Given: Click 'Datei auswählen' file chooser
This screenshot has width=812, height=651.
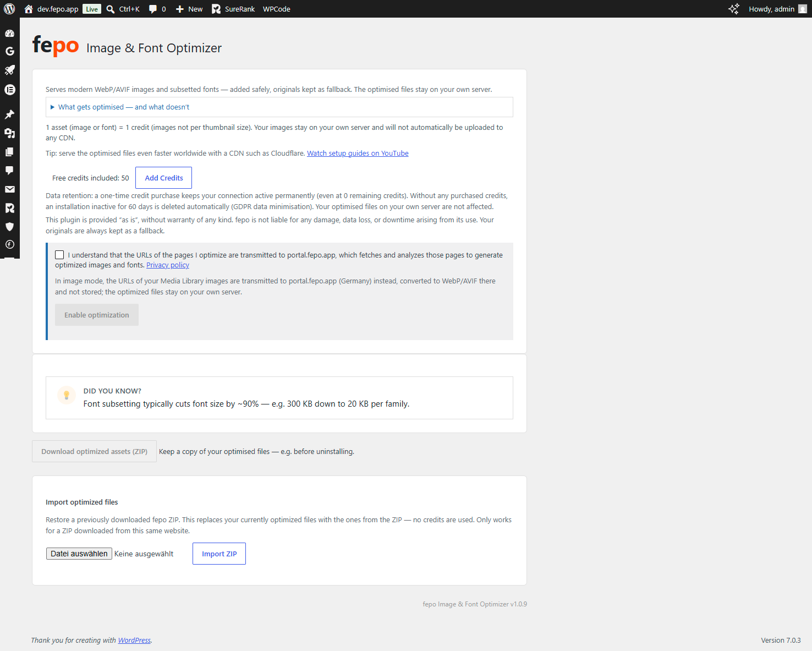Looking at the screenshot, I should point(79,554).
